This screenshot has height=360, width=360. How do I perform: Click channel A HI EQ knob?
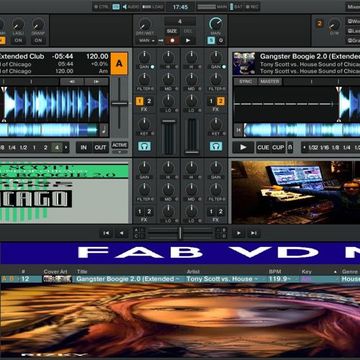coord(168,57)
